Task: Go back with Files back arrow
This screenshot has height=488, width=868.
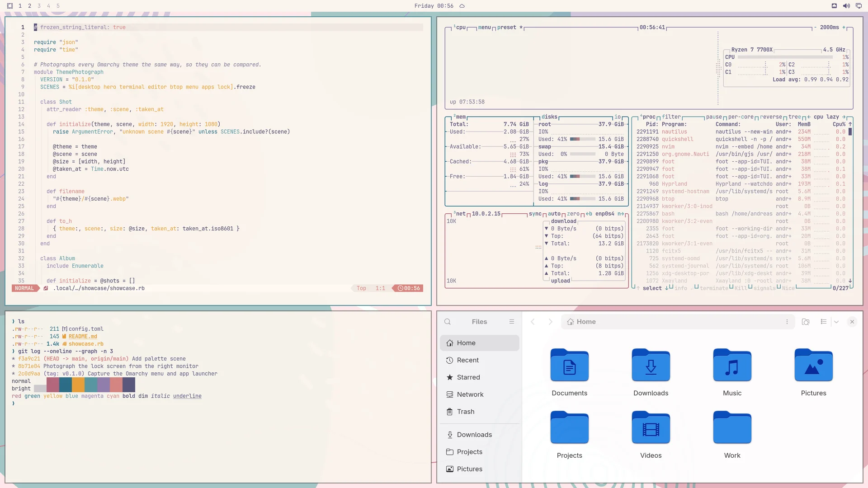Action: pos(533,322)
